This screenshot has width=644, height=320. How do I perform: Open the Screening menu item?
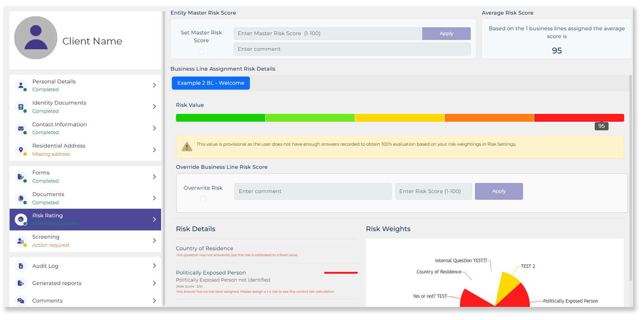pos(85,241)
